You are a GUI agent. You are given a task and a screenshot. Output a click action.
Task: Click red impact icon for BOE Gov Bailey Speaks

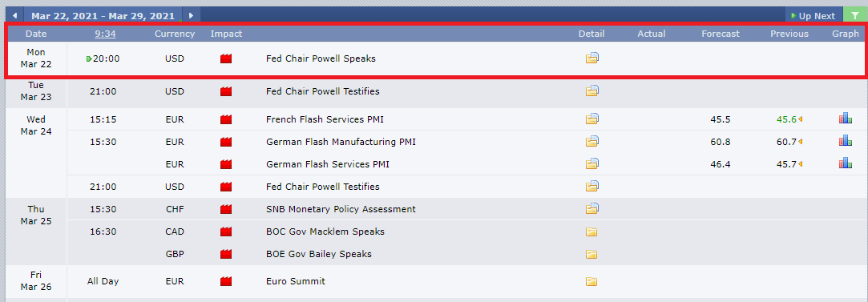coord(226,255)
